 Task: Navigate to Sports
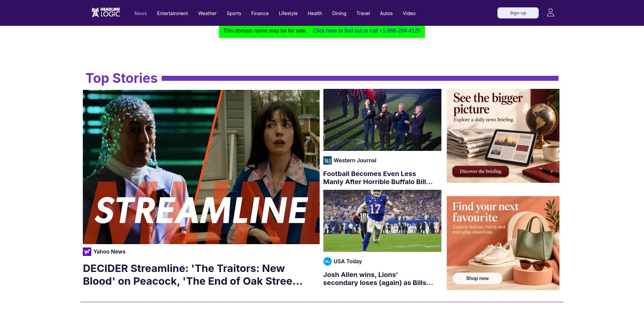234,13
